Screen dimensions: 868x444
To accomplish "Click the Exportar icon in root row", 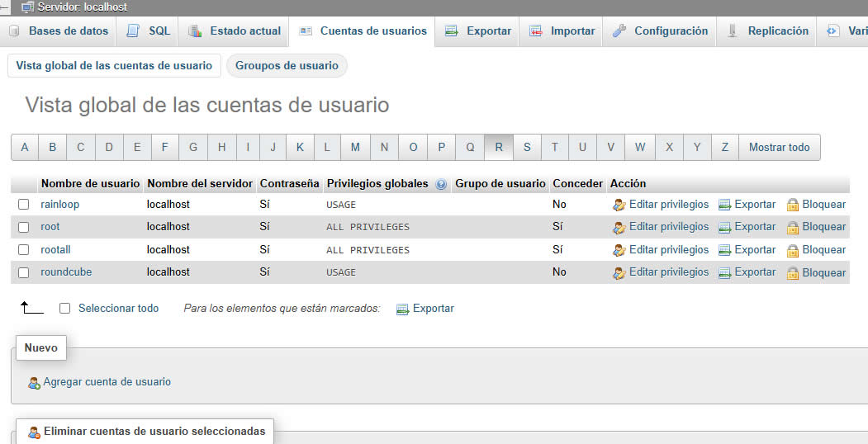I will click(725, 227).
